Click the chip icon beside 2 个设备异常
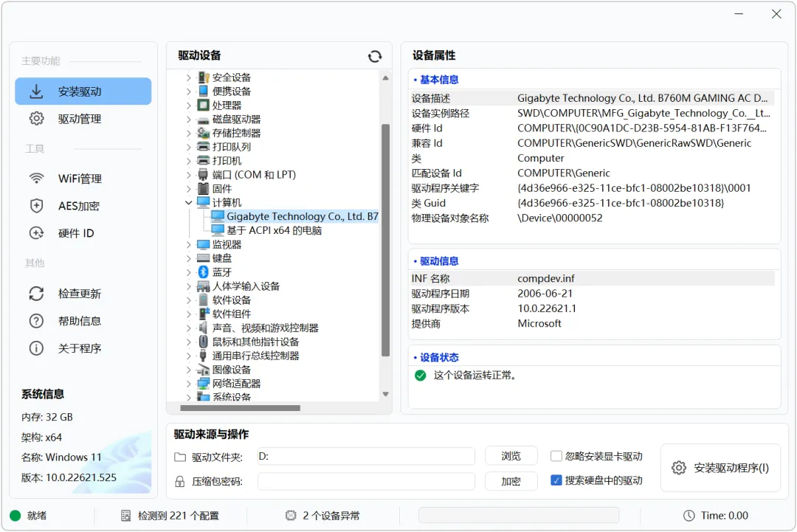The image size is (797, 532). click(291, 516)
